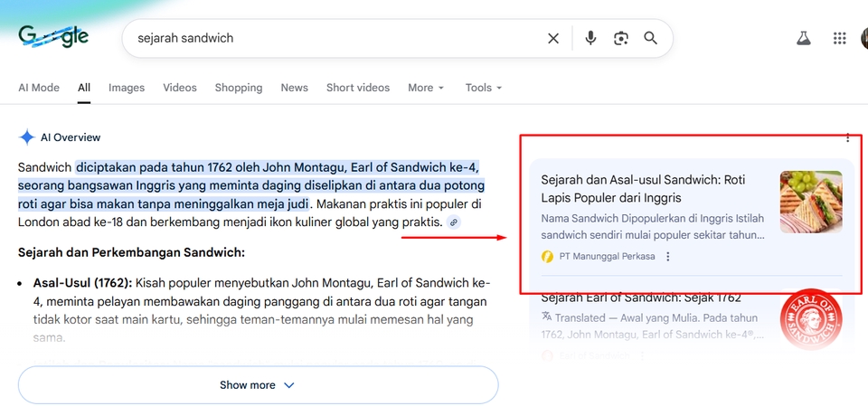This screenshot has height=406, width=868.
Task: Open the Tools dropdown
Action: [x=483, y=88]
